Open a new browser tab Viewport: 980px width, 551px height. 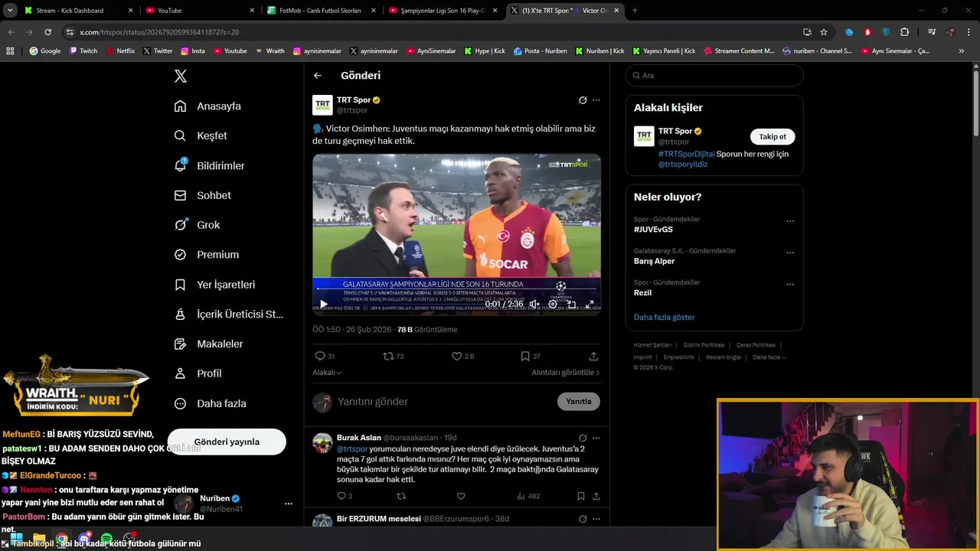tap(635, 11)
